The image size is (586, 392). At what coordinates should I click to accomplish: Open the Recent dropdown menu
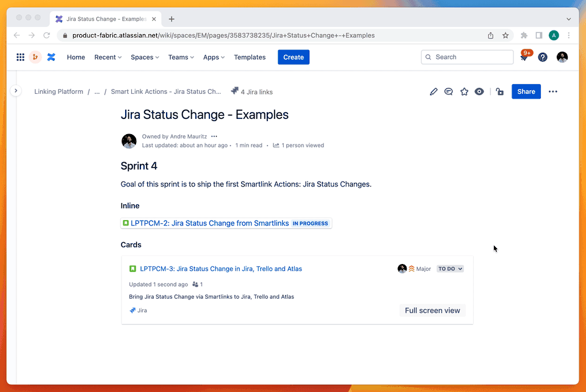pos(107,57)
